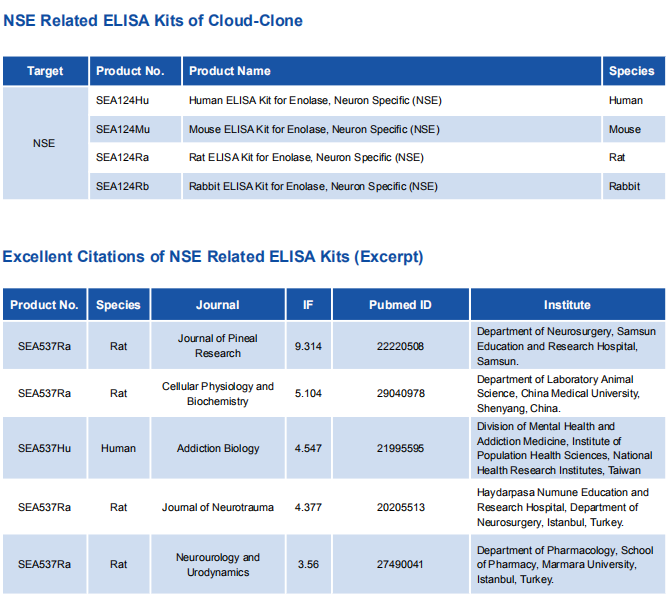Viewport: 669px width, 602px height.
Task: Click the 'Product Name' column header
Action: [x=392, y=71]
